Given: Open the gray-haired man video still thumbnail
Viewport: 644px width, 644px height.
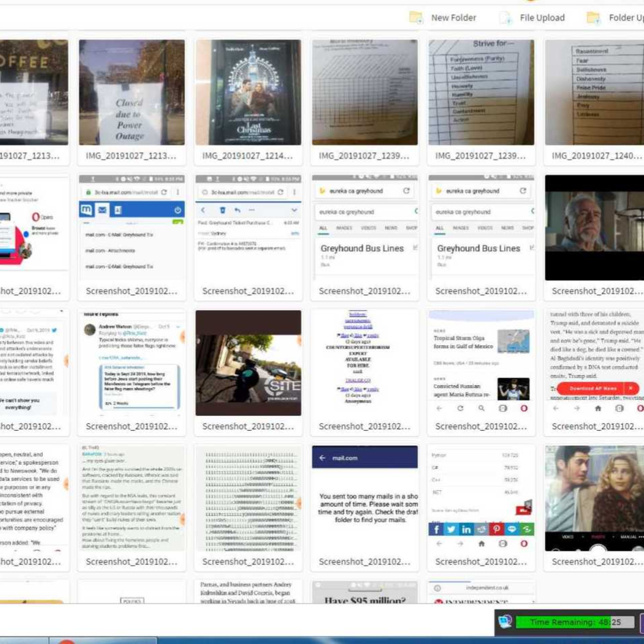Looking at the screenshot, I should coord(594,228).
